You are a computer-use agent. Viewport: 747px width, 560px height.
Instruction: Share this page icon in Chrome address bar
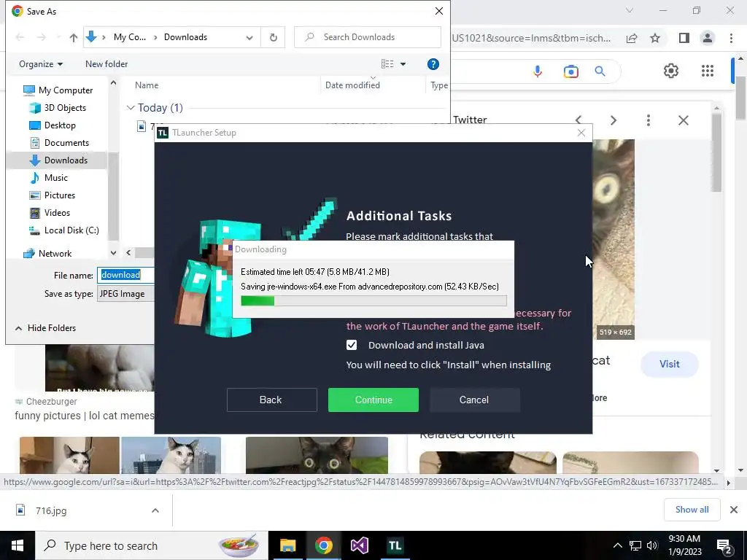632,38
